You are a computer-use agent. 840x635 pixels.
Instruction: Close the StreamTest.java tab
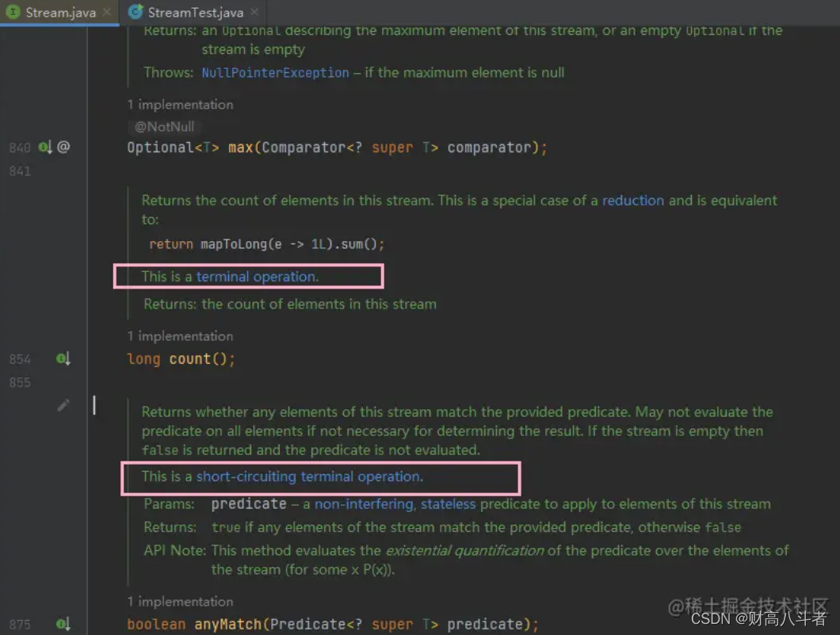pyautogui.click(x=253, y=12)
